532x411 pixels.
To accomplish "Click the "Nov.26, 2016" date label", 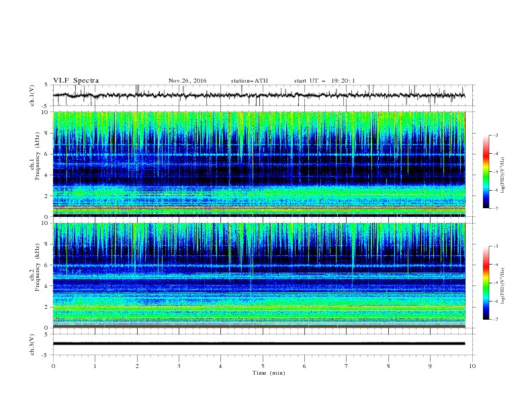I will click(187, 81).
